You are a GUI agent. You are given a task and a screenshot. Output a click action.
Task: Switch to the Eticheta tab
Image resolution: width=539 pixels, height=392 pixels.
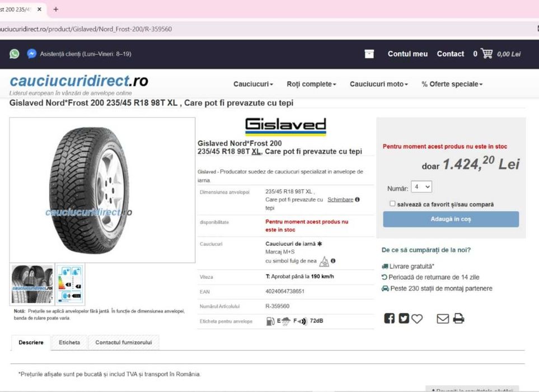[x=69, y=343]
